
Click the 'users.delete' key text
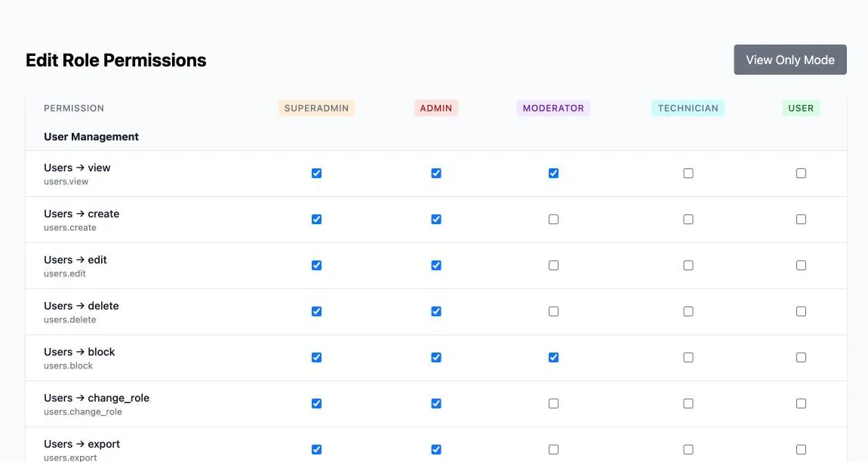[x=69, y=319]
